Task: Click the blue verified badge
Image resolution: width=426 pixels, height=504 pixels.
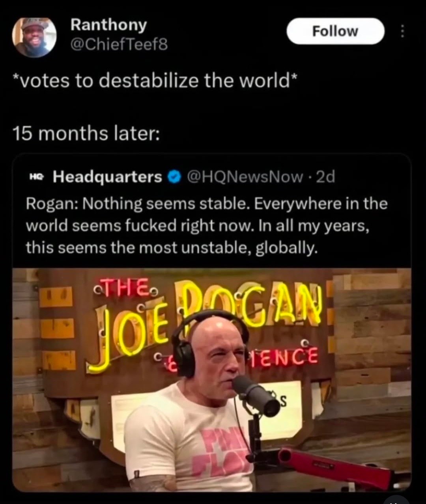Action: pyautogui.click(x=174, y=177)
